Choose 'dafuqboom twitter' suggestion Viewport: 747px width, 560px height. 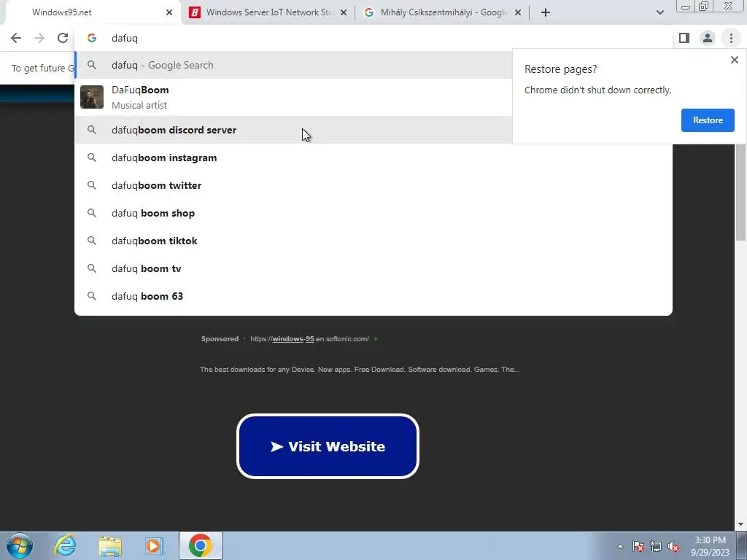373,185
